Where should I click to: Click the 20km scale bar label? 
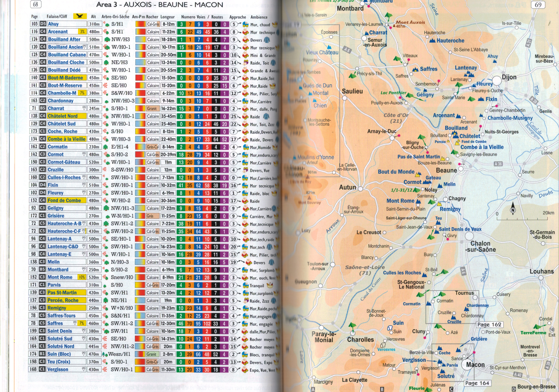548,213
